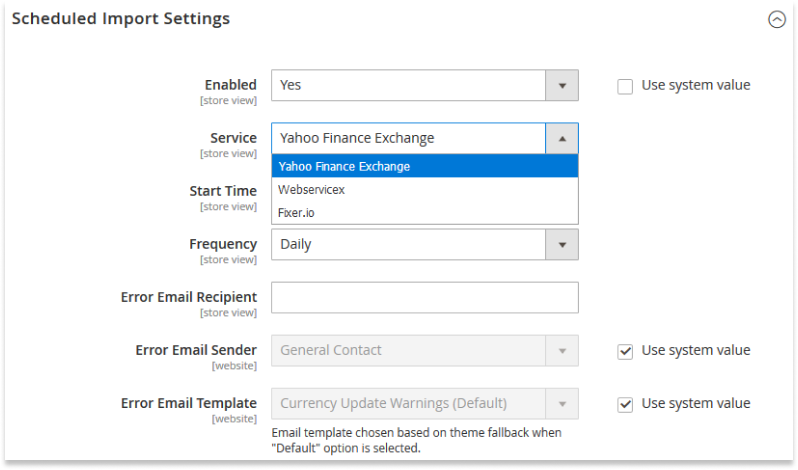Open the Frequency dropdown arrow
Viewport: 798px width, 470px height.
[562, 245]
